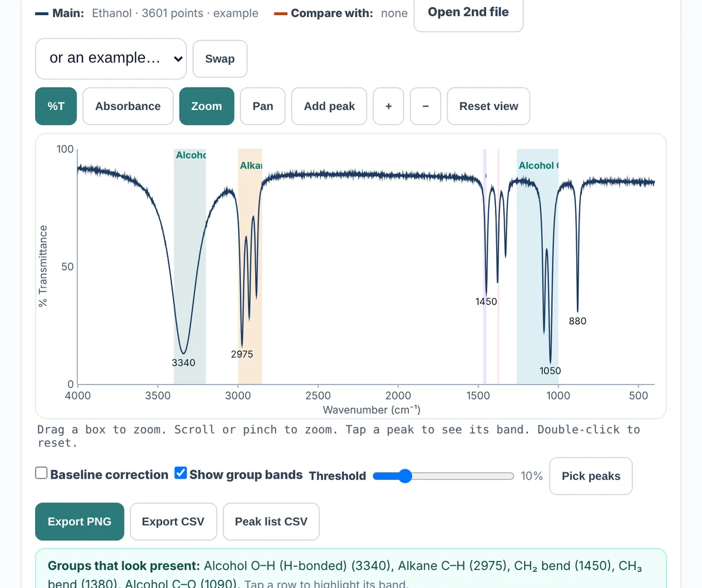Click the 'Compare with:' label
The width and height of the screenshot is (702, 588).
tap(332, 13)
